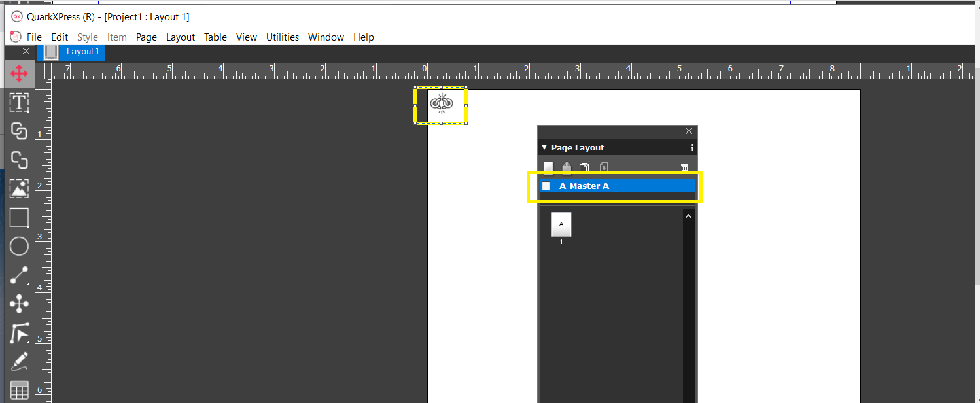980x403 pixels.
Task: Duplicate the page via duplicate icon
Action: point(583,167)
